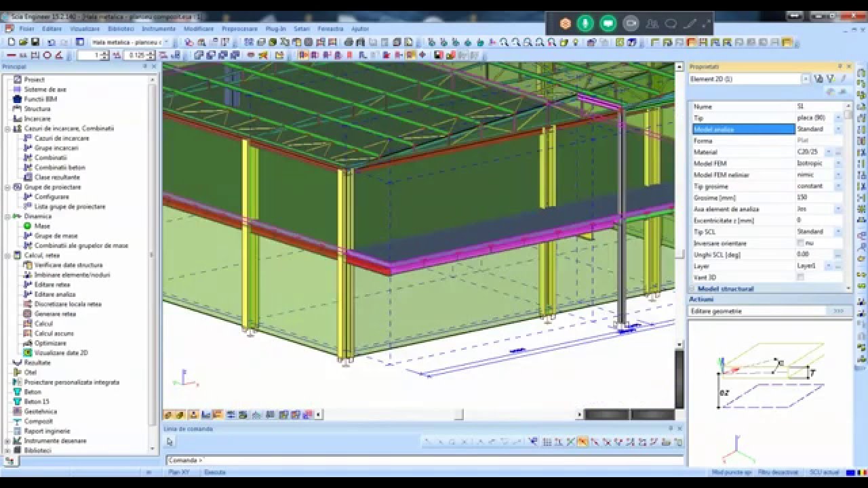Click the orange hexagon logo in overlay

(565, 24)
